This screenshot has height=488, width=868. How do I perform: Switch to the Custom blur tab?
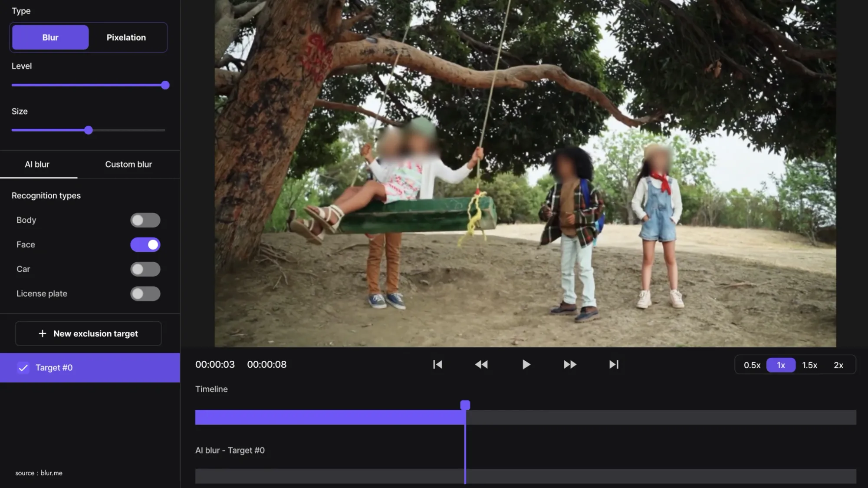pyautogui.click(x=128, y=164)
